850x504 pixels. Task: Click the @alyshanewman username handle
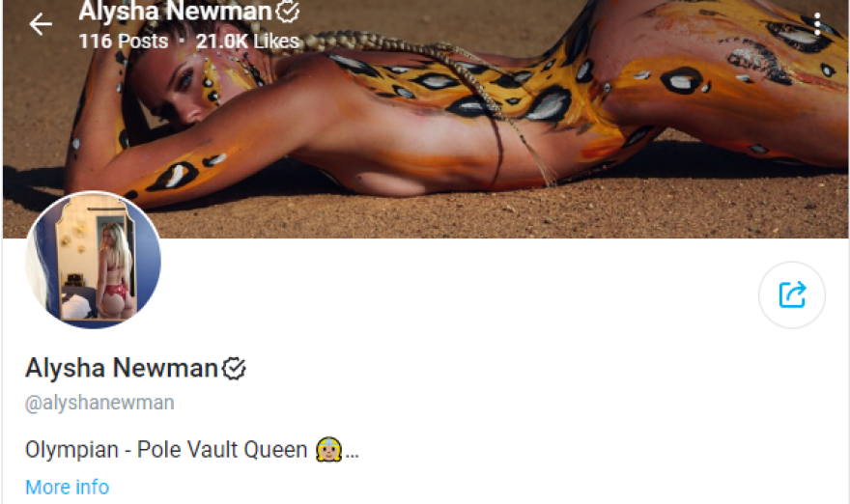tap(99, 403)
